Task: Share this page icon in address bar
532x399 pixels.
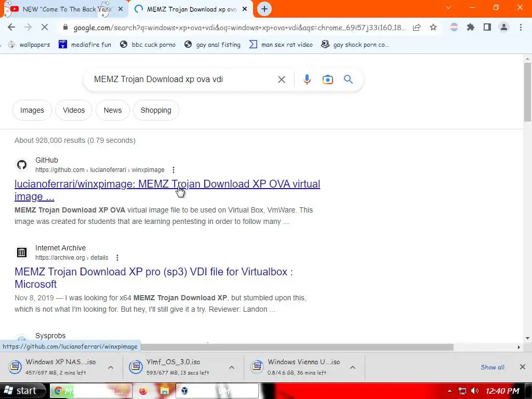Action: pos(417,27)
